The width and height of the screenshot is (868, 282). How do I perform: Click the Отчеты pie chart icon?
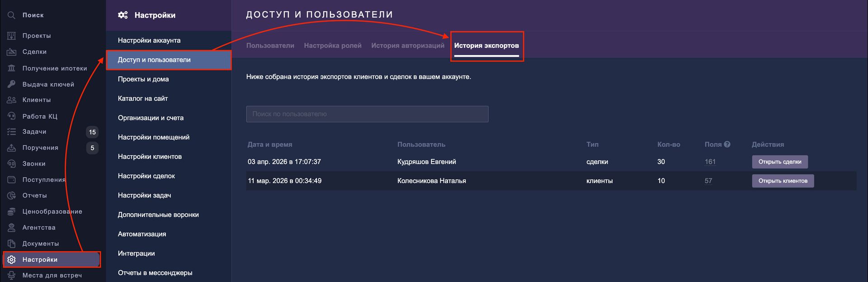11,196
